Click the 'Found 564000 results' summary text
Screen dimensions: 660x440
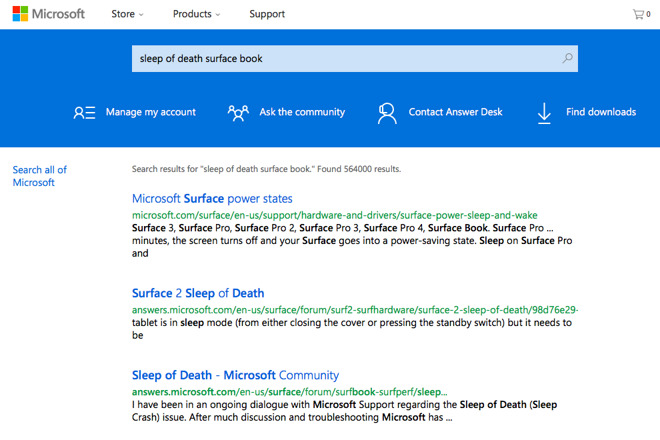tap(359, 169)
